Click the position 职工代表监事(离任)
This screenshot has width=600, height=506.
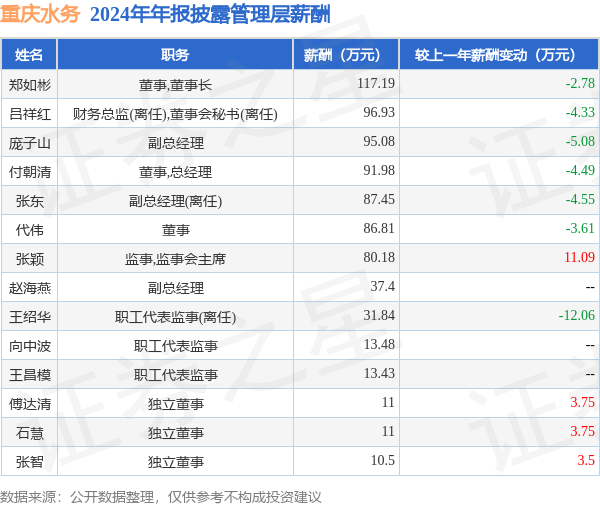[175, 317]
